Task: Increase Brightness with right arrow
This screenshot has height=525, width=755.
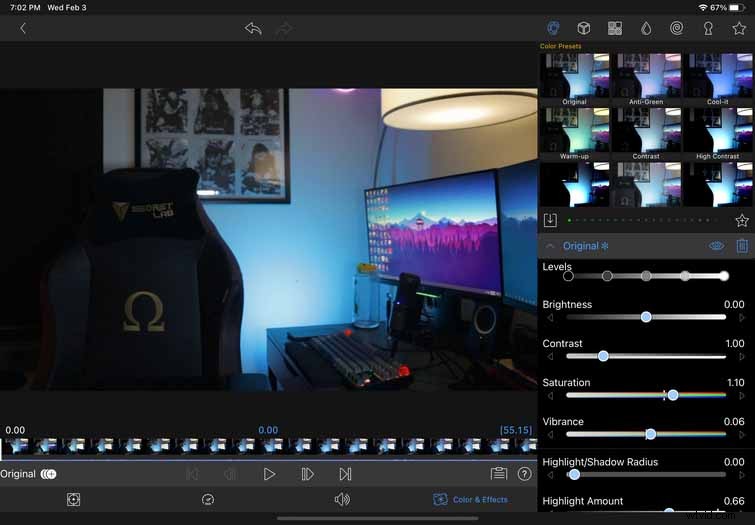Action: coord(742,317)
